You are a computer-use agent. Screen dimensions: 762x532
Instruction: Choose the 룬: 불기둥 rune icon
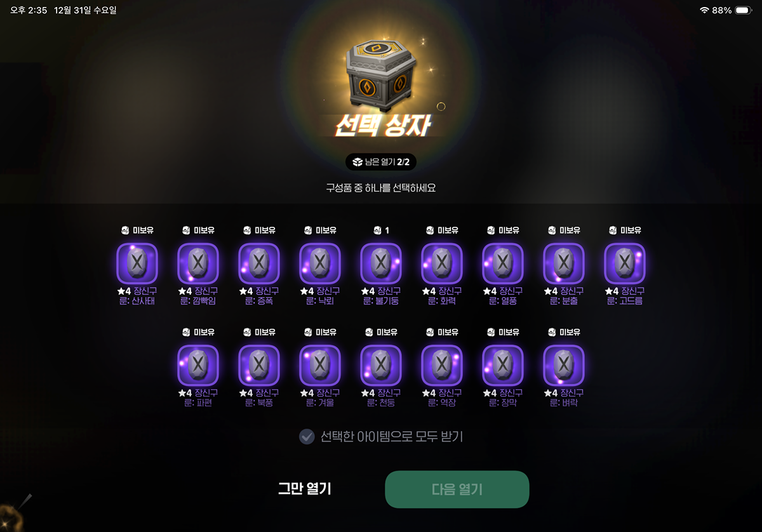381,263
